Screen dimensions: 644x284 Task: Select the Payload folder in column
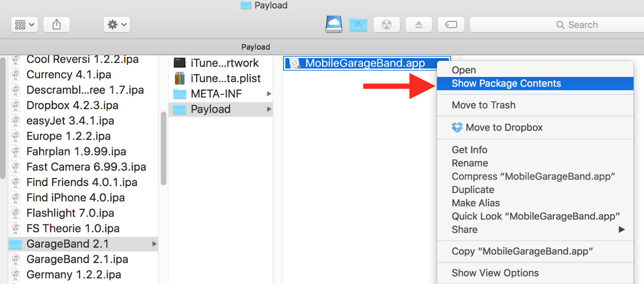pos(221,109)
